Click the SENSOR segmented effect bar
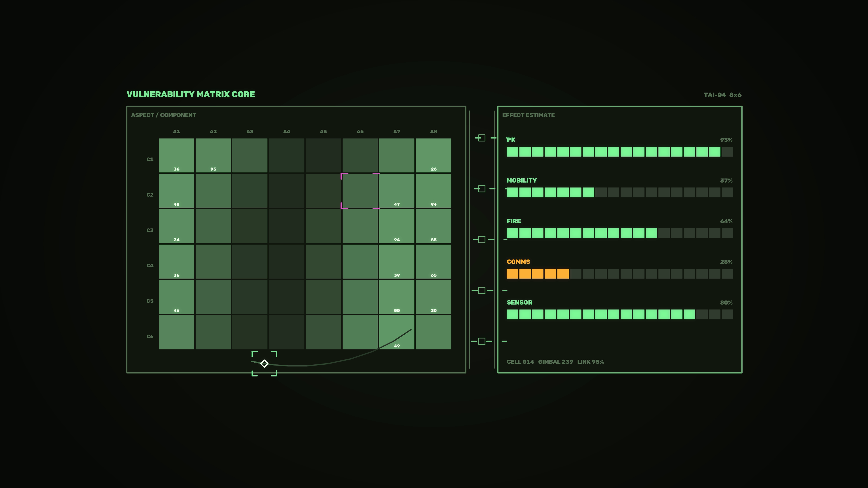Image resolution: width=868 pixels, height=488 pixels. click(620, 314)
